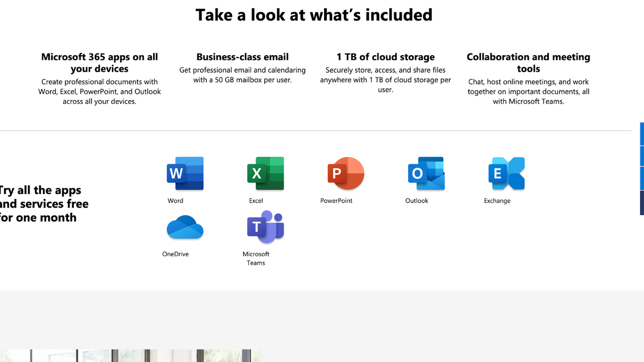Click the Business-class email heading
644x362 pixels.
(243, 57)
